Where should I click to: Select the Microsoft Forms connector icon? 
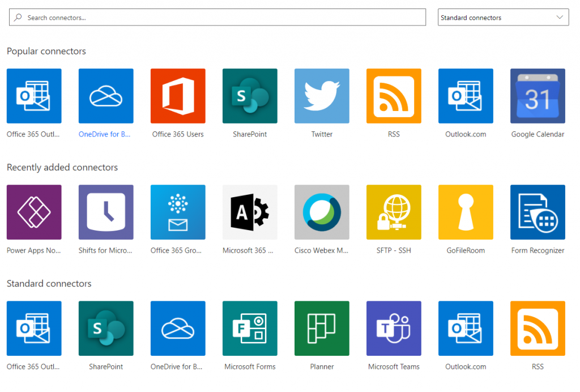[250, 328]
